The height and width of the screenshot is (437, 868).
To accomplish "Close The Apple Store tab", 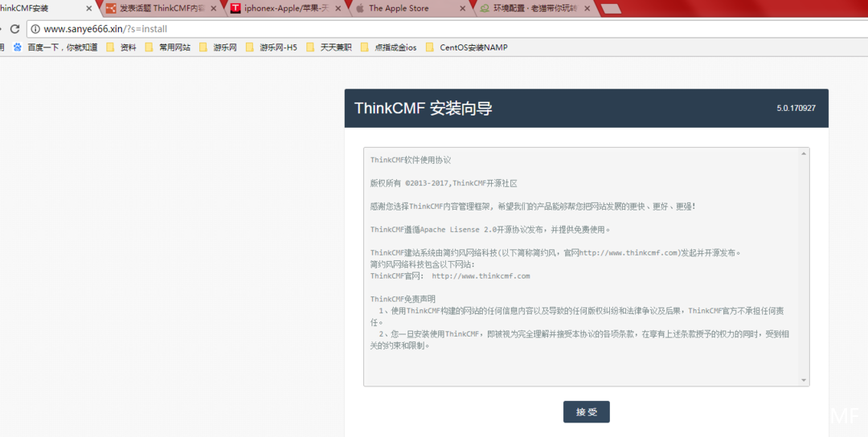I will (x=464, y=8).
